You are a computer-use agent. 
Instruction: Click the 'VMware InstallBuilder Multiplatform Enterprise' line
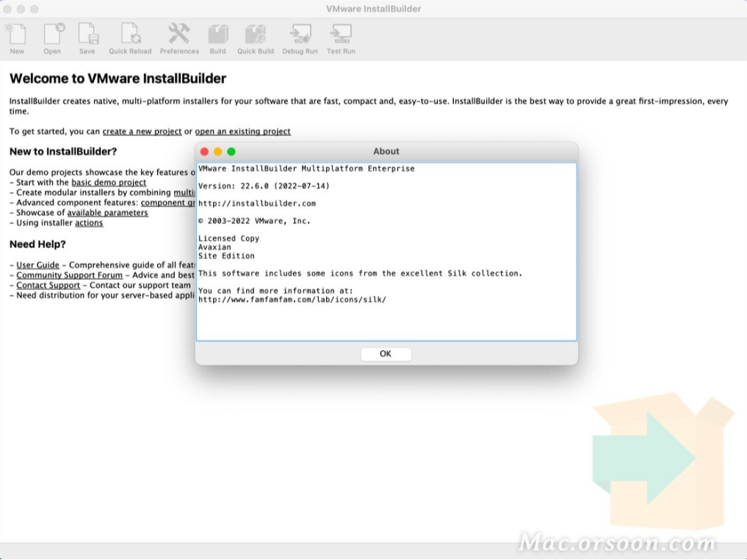[306, 169]
